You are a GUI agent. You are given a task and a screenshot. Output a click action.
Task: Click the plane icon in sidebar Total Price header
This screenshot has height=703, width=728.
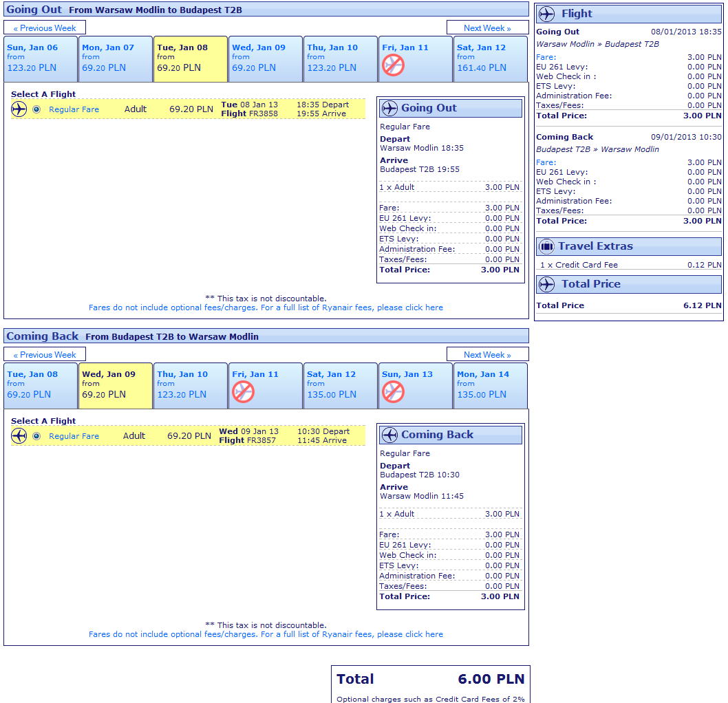pos(546,284)
